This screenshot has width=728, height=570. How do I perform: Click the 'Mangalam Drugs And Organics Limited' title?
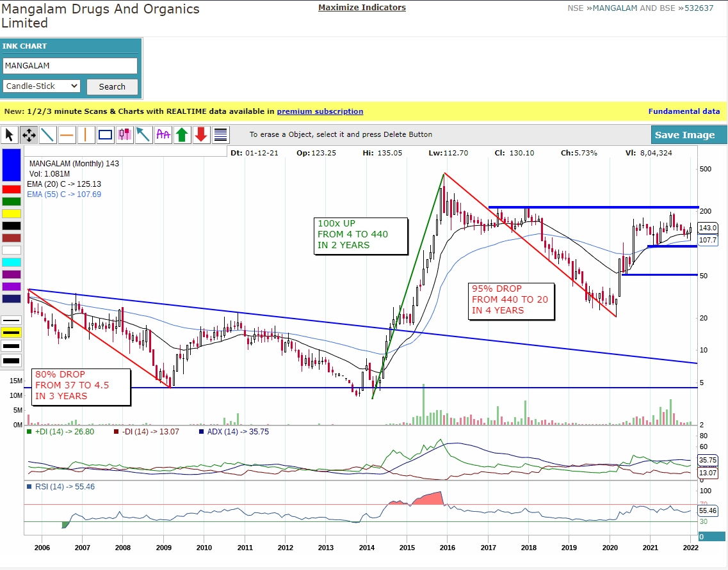101,16
